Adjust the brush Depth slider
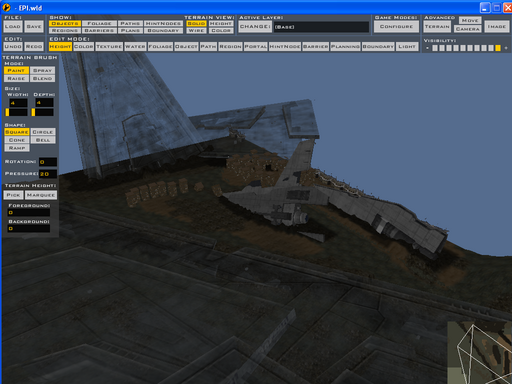Screen dimensions: 512x384 coord(43,112)
